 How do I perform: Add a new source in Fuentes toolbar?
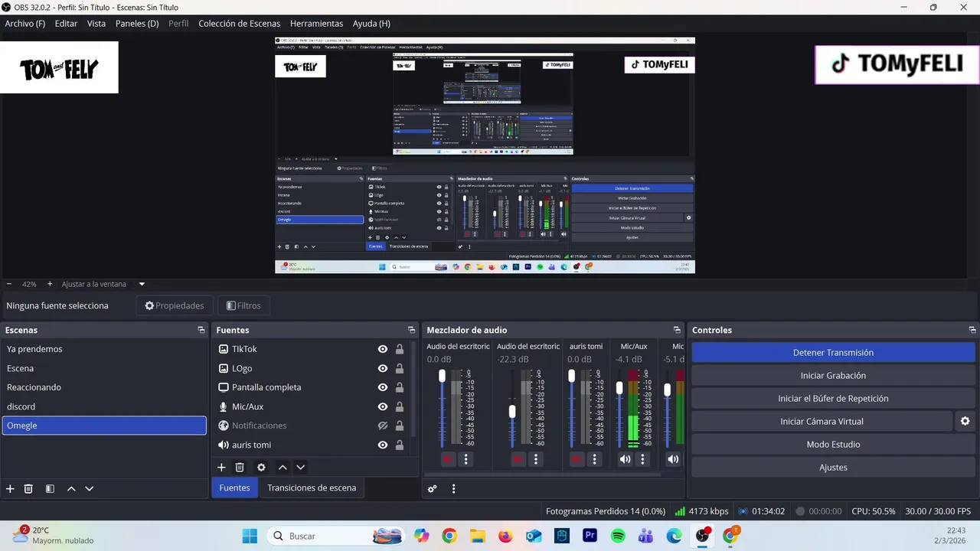221,467
